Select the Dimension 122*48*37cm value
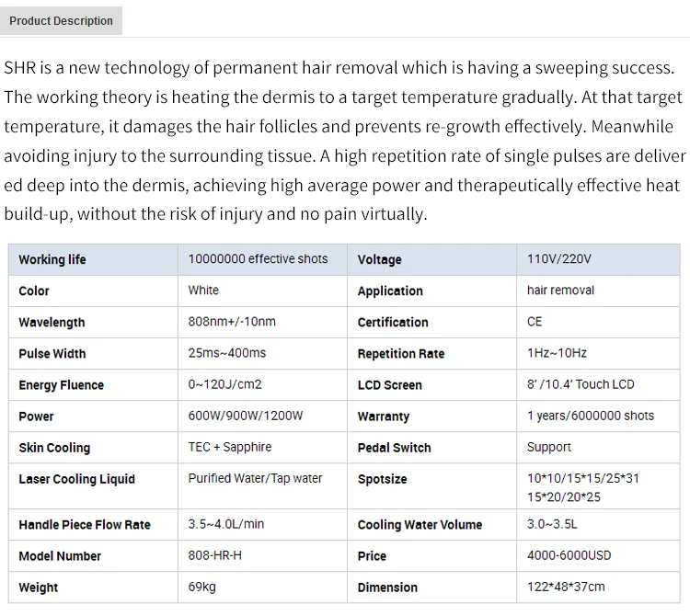 [566, 587]
